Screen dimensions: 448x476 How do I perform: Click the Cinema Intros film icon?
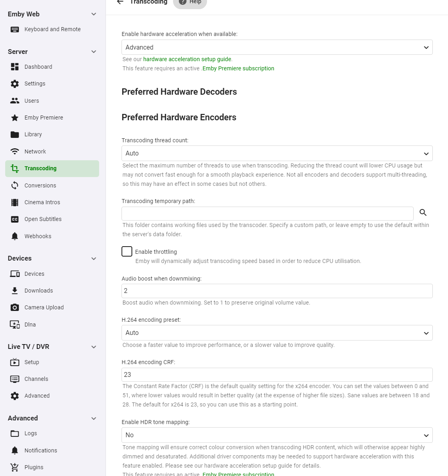15,202
